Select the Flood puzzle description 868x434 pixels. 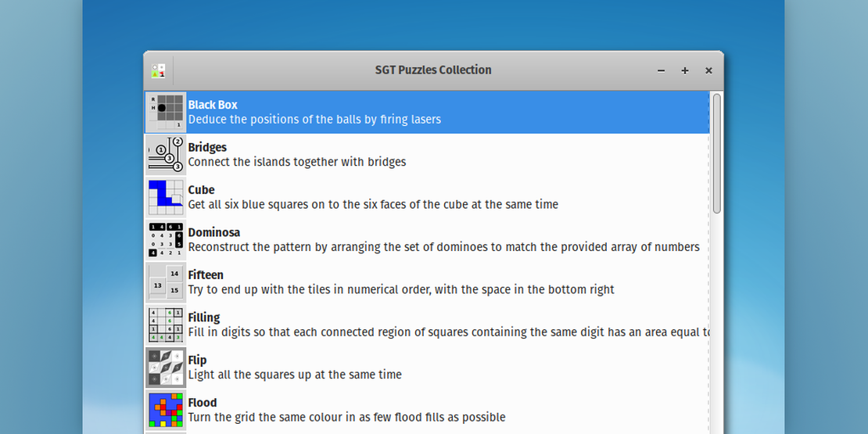[x=346, y=418]
